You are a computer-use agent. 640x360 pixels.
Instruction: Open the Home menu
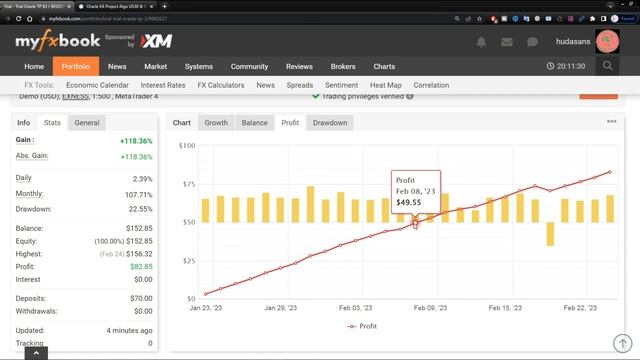pos(34,67)
